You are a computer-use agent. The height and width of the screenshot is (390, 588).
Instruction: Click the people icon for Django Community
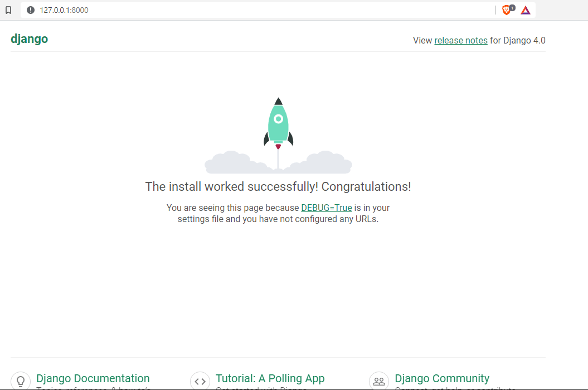(x=379, y=381)
